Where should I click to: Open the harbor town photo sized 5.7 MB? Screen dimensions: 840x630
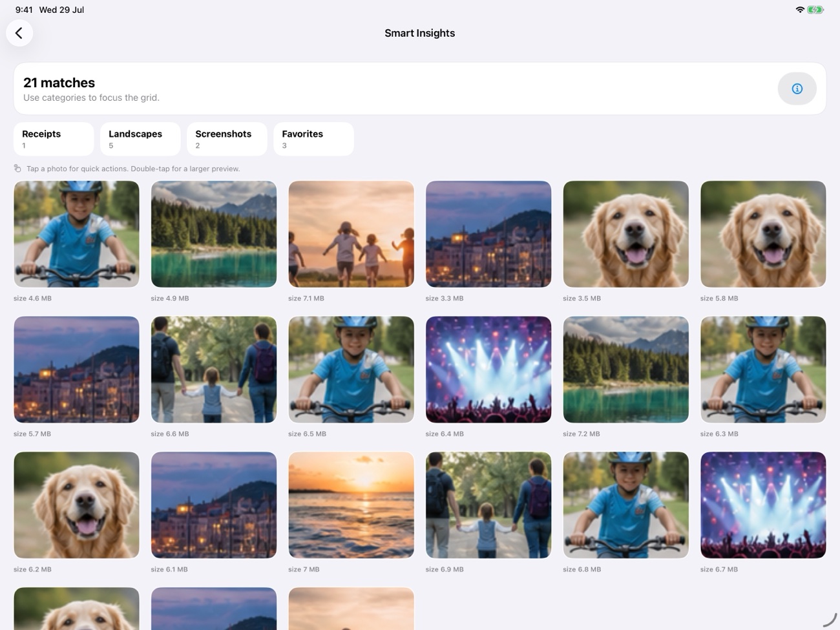pyautogui.click(x=76, y=370)
